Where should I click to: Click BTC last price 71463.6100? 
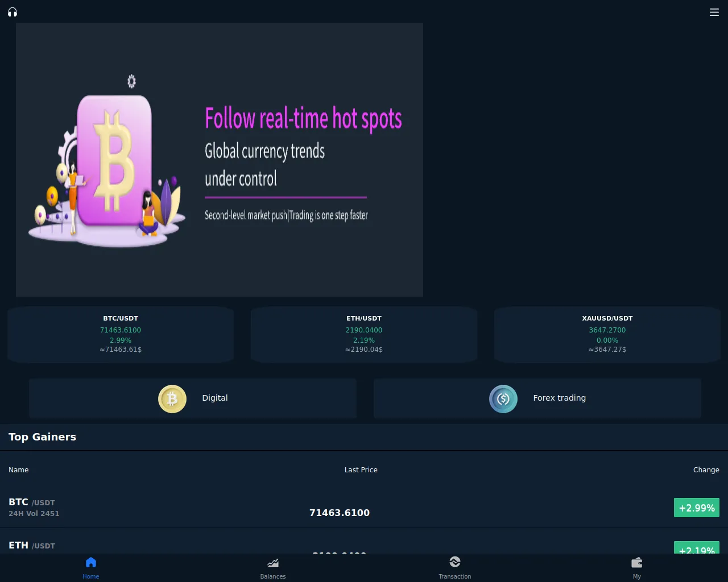pyautogui.click(x=340, y=513)
